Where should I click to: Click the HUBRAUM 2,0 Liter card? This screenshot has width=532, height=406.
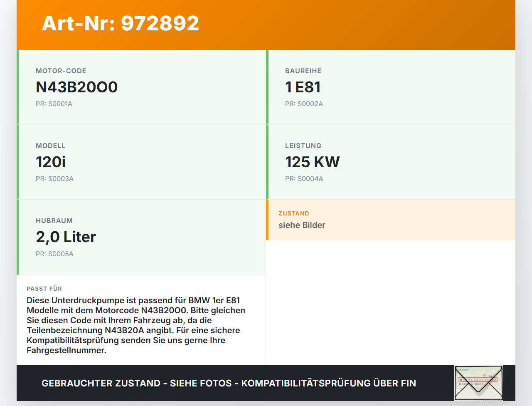[x=141, y=237]
